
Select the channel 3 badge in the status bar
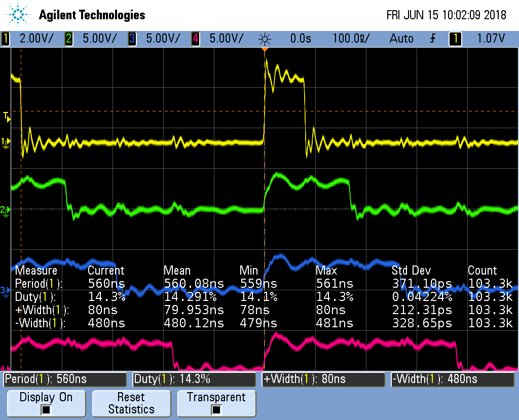[133, 39]
